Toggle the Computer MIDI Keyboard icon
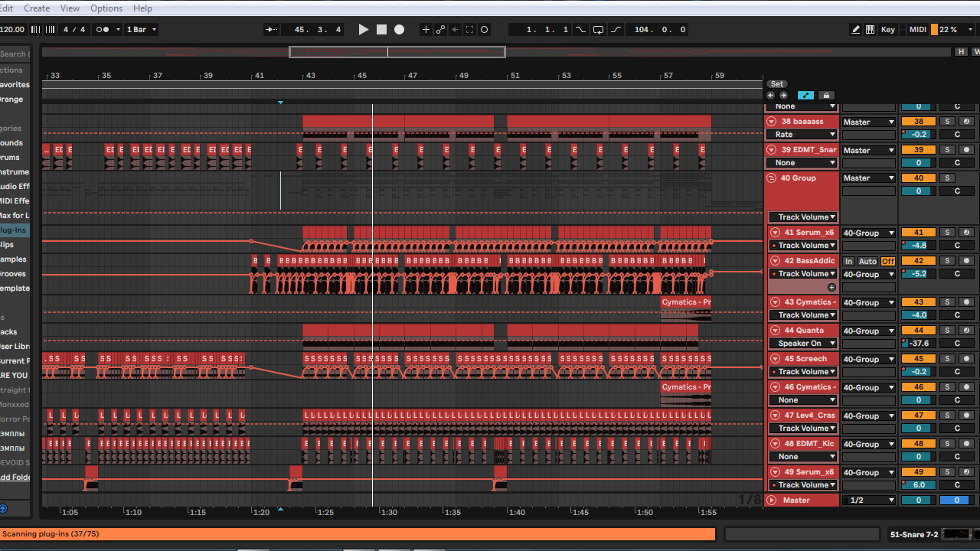 tap(871, 30)
